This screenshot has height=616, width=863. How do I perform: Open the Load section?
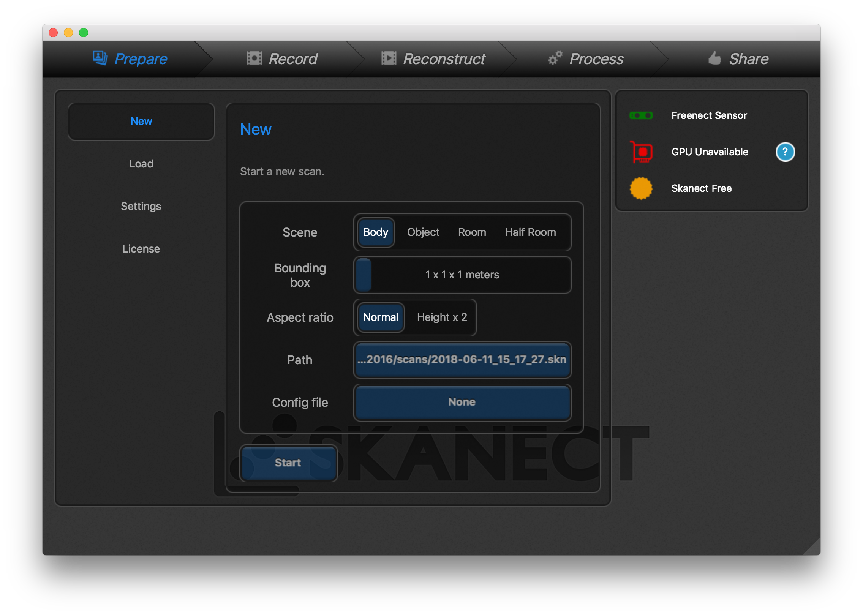141,164
